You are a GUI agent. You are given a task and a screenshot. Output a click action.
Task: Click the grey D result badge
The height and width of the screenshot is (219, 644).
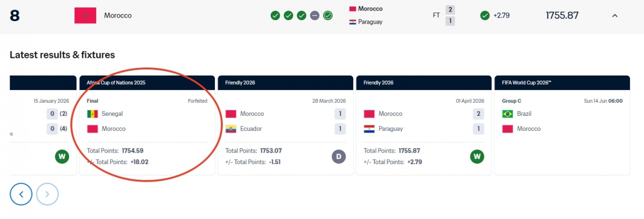point(339,157)
